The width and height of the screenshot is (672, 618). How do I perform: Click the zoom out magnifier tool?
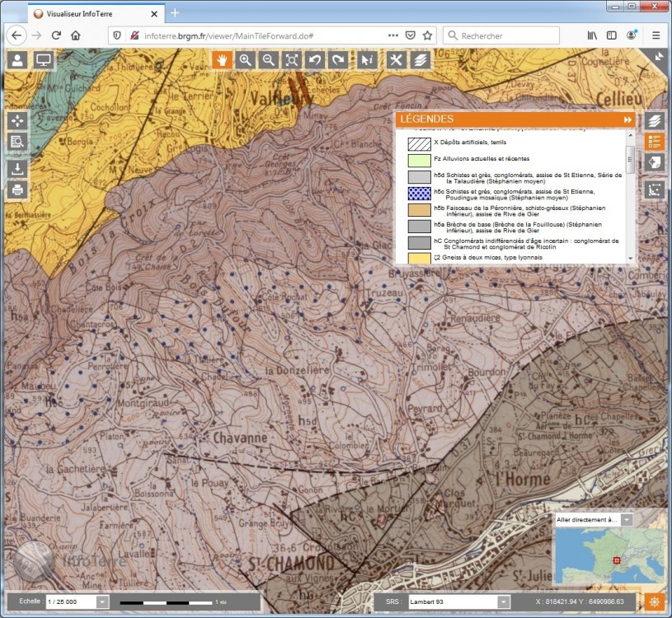(268, 60)
